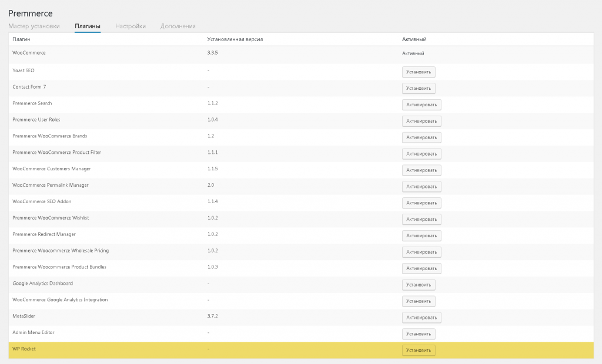Install the WP Rocket plugin
Viewport: 602px width, 364px height.
click(x=419, y=350)
